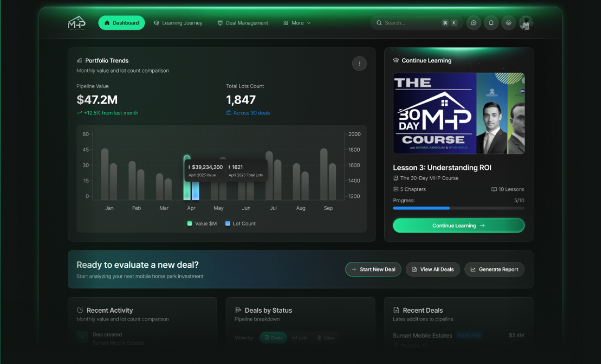Toggle the Lot Count legend swatch

click(x=228, y=224)
